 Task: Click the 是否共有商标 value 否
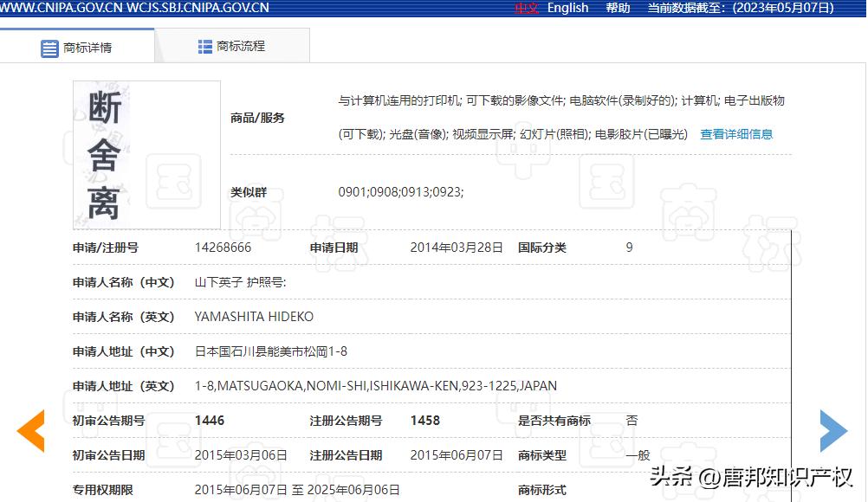[632, 421]
